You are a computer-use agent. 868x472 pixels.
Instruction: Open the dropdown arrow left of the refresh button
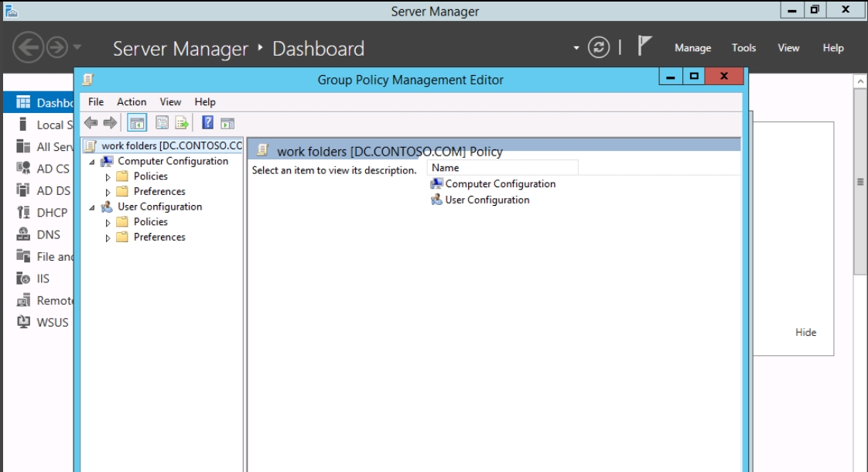pyautogui.click(x=576, y=48)
